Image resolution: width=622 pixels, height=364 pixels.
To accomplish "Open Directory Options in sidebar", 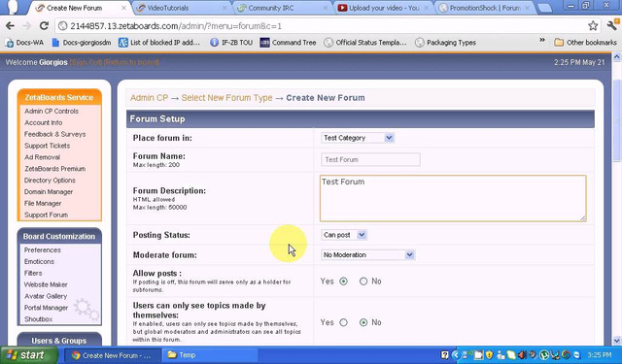I will [50, 181].
